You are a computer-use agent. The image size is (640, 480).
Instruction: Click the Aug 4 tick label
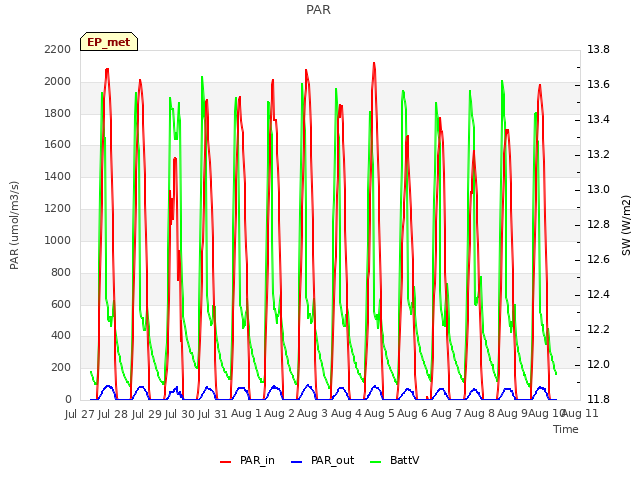(346, 414)
